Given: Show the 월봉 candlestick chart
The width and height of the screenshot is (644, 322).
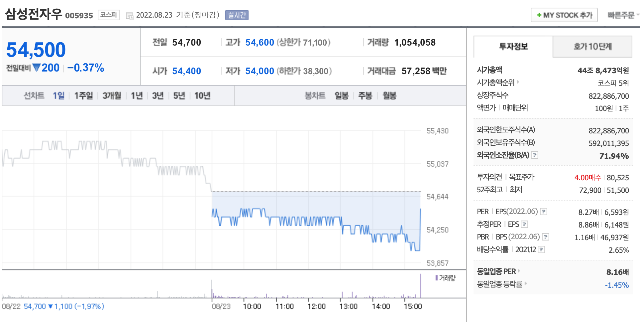Looking at the screenshot, I should pos(389,96).
